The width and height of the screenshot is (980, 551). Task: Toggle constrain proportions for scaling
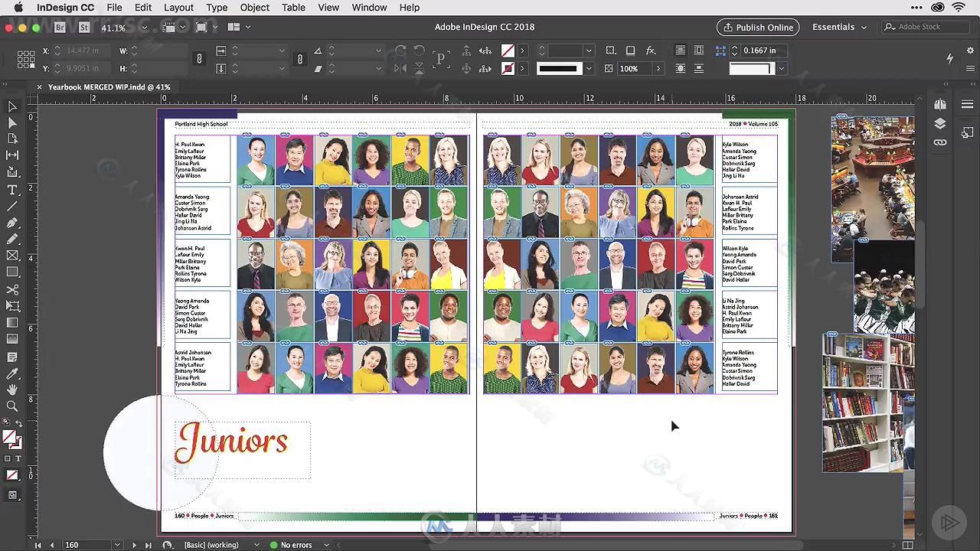pyautogui.click(x=299, y=59)
